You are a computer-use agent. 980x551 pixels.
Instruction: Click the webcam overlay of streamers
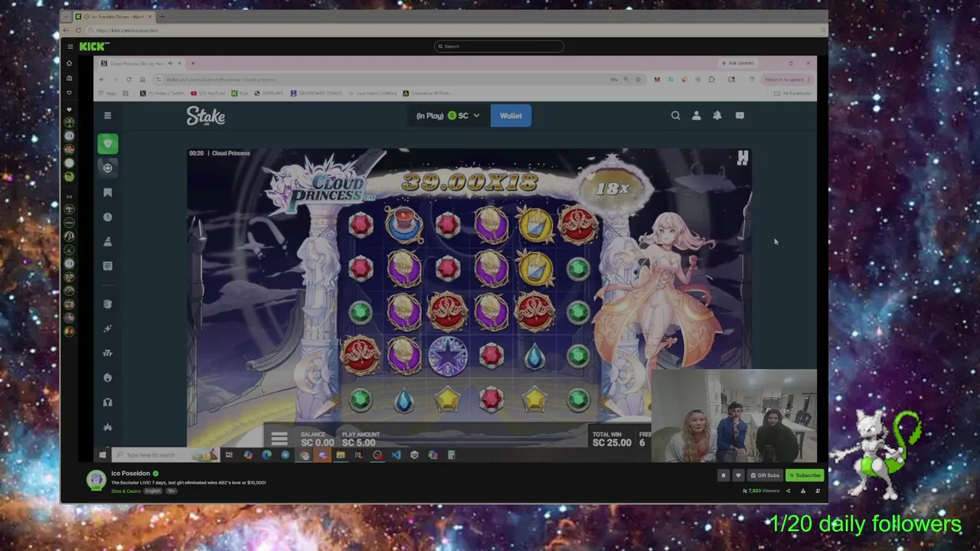click(733, 416)
